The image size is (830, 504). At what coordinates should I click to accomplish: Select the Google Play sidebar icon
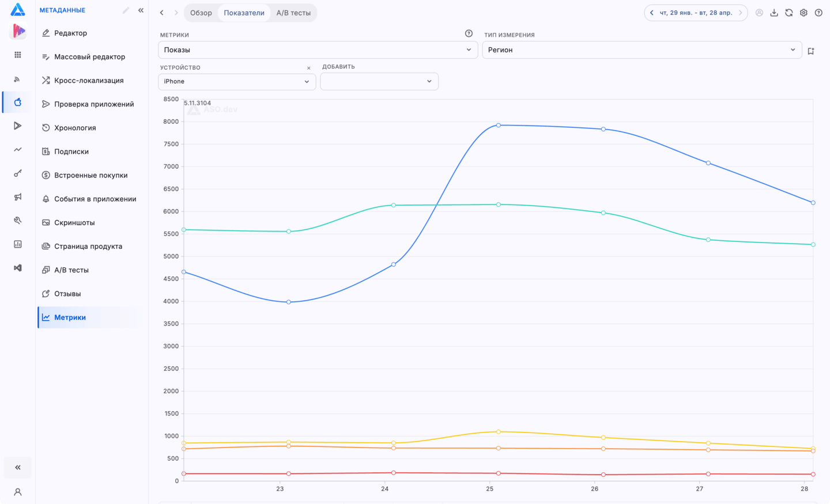click(x=18, y=126)
